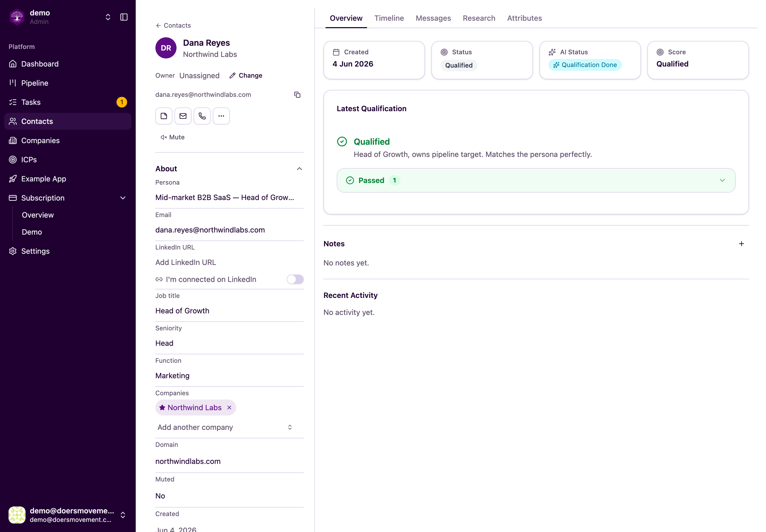Open the user account menu at bottom
The width and height of the screenshot is (766, 532).
(68, 515)
